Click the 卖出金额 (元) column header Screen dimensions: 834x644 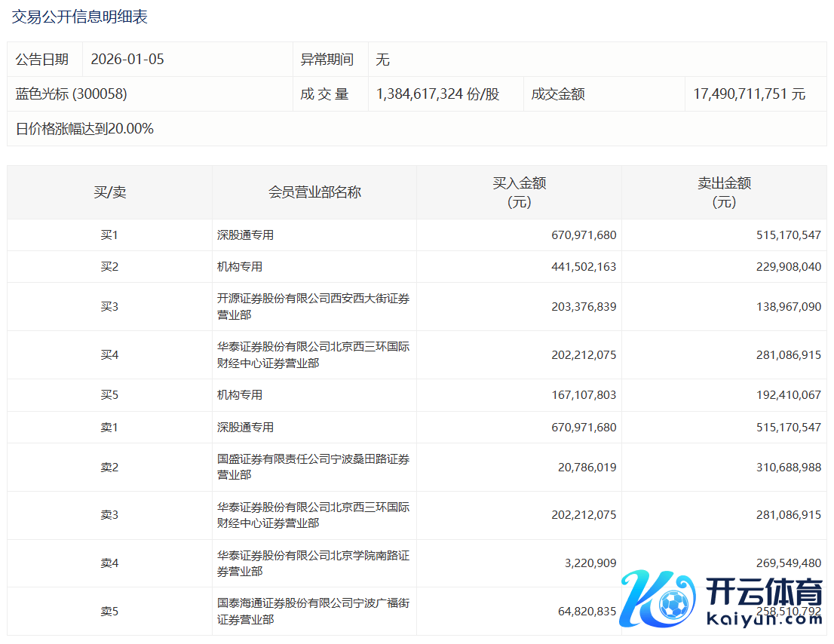coord(724,192)
